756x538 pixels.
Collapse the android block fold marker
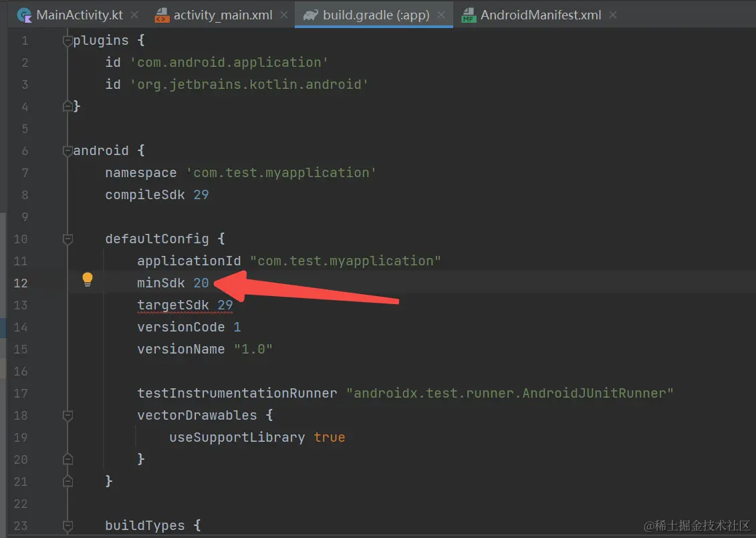point(68,151)
